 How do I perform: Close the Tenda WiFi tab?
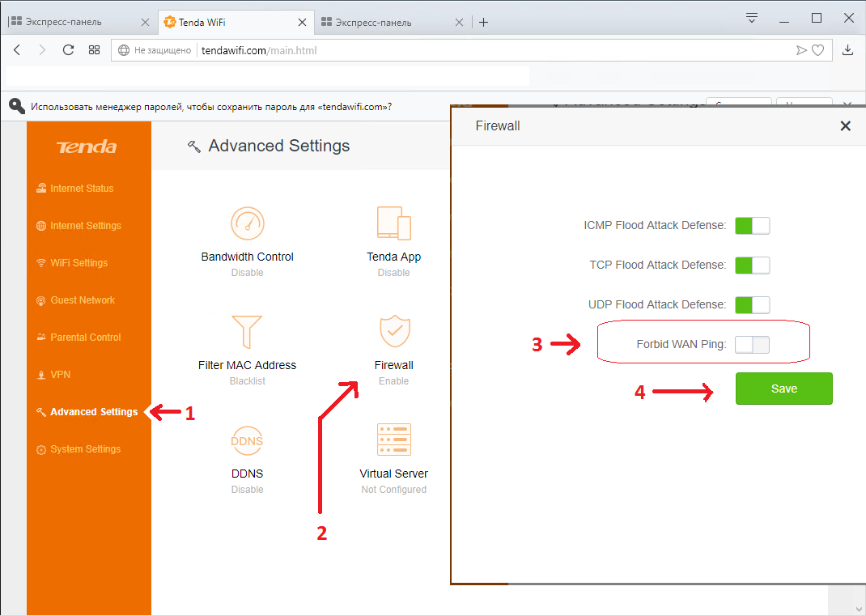[x=302, y=22]
